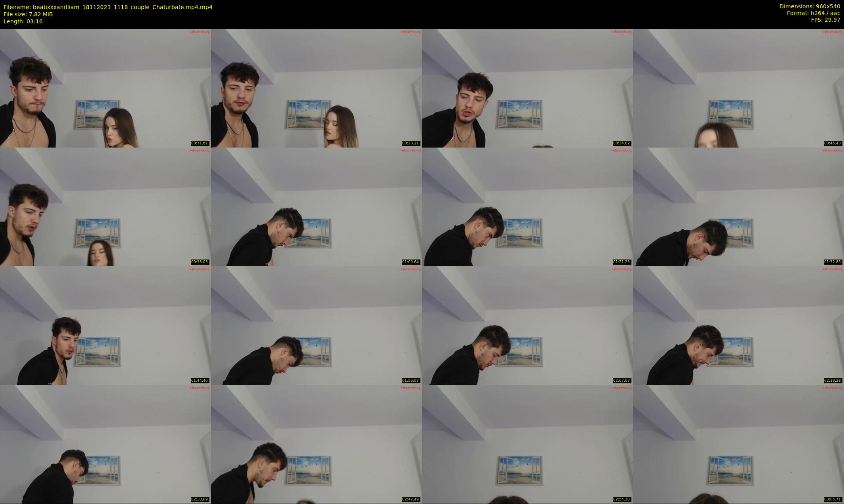Open the thumbnail frame stamped 02:42.49
The height and width of the screenshot is (504, 844).
coord(316,444)
